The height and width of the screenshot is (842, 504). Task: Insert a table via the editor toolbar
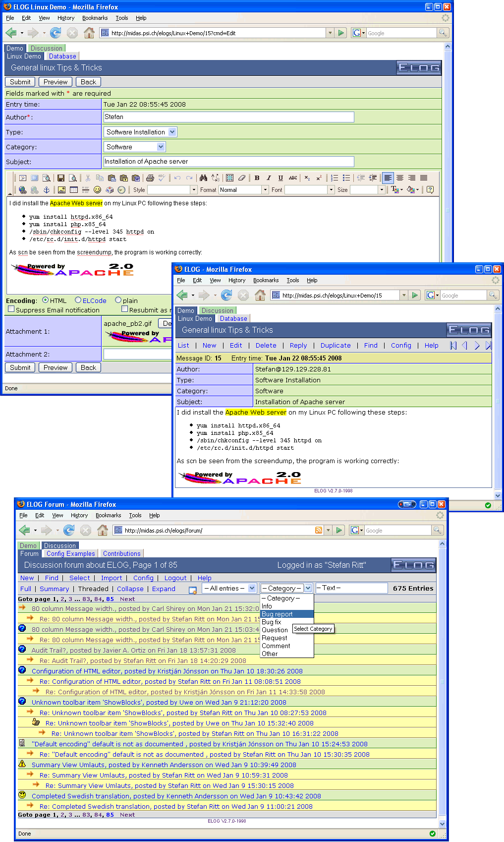point(73,190)
